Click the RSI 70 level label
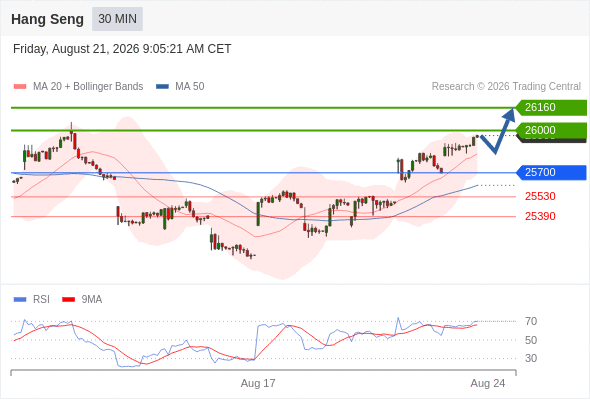 531,321
